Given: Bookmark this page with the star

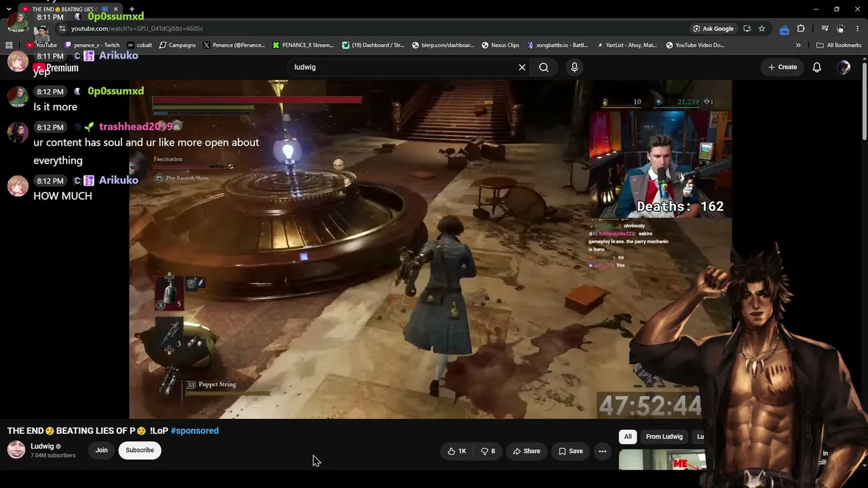Looking at the screenshot, I should 762,28.
